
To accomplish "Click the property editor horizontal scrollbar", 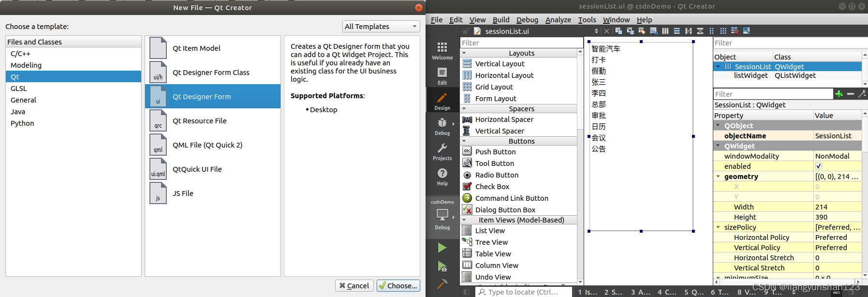I will pos(788,282).
